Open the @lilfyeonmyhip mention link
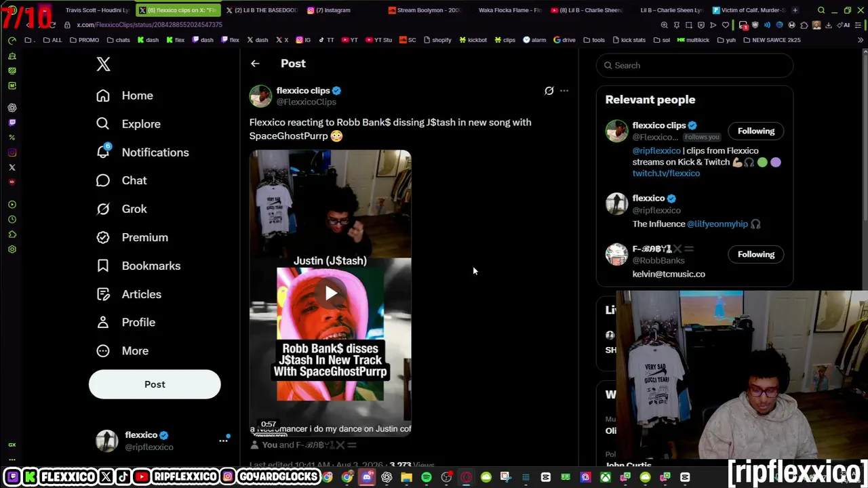Image resolution: width=868 pixels, height=488 pixels. point(717,224)
